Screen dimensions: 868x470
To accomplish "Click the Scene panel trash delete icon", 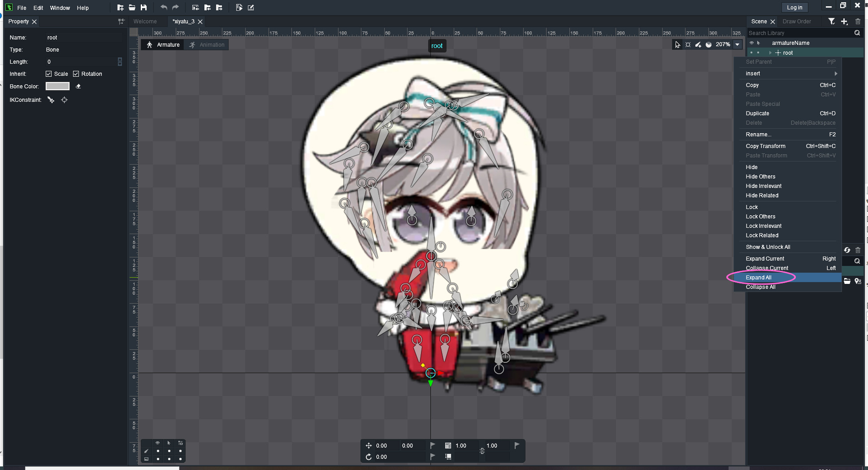I will pyautogui.click(x=858, y=22).
